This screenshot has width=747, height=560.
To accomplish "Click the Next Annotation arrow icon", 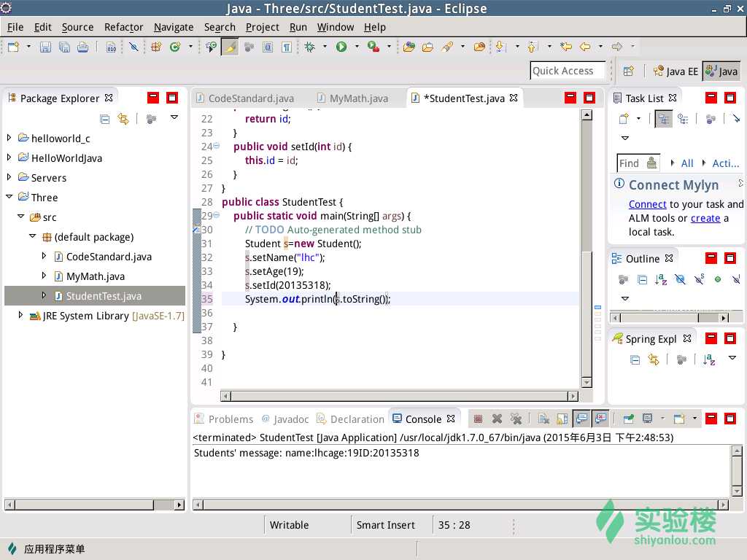I will click(500, 47).
